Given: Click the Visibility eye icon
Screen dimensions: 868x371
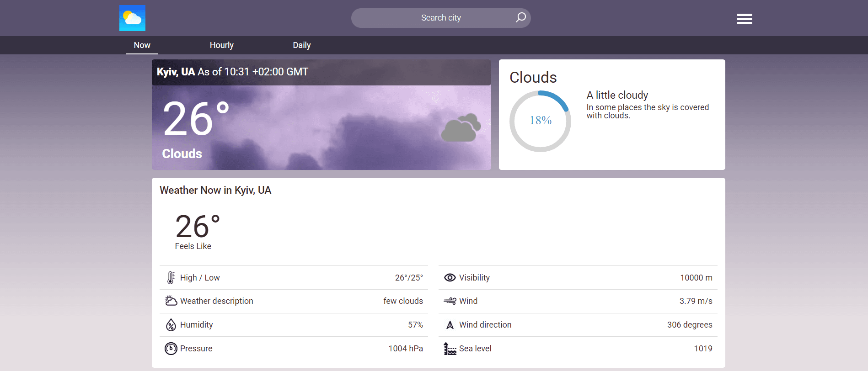Looking at the screenshot, I should click(450, 278).
